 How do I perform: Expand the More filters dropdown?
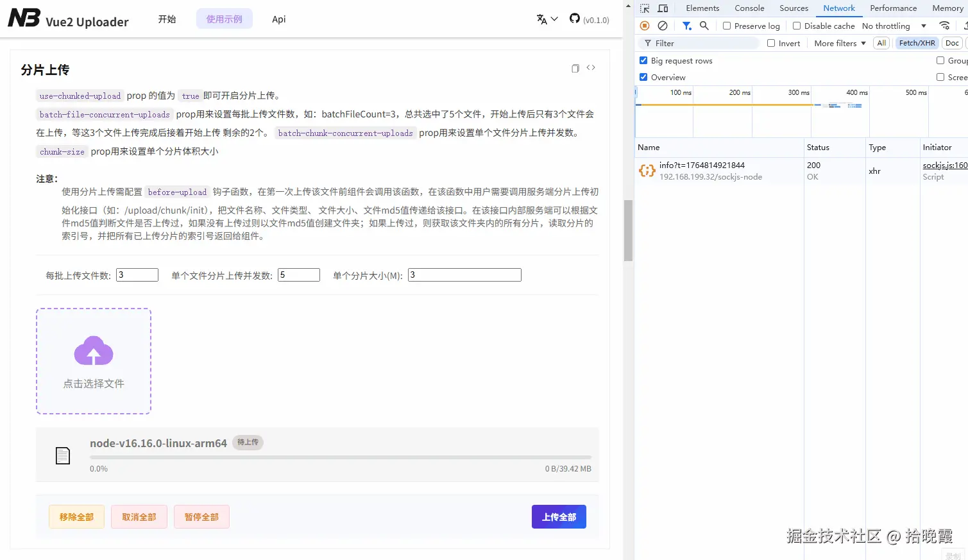click(x=838, y=43)
